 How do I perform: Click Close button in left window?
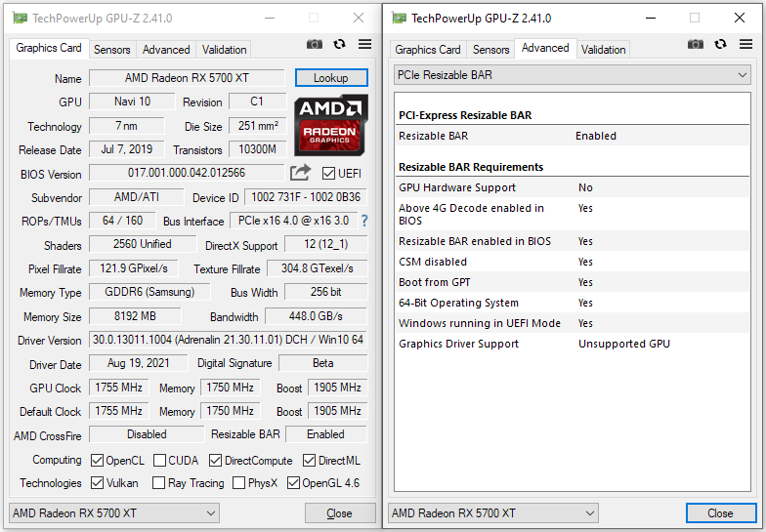click(340, 513)
